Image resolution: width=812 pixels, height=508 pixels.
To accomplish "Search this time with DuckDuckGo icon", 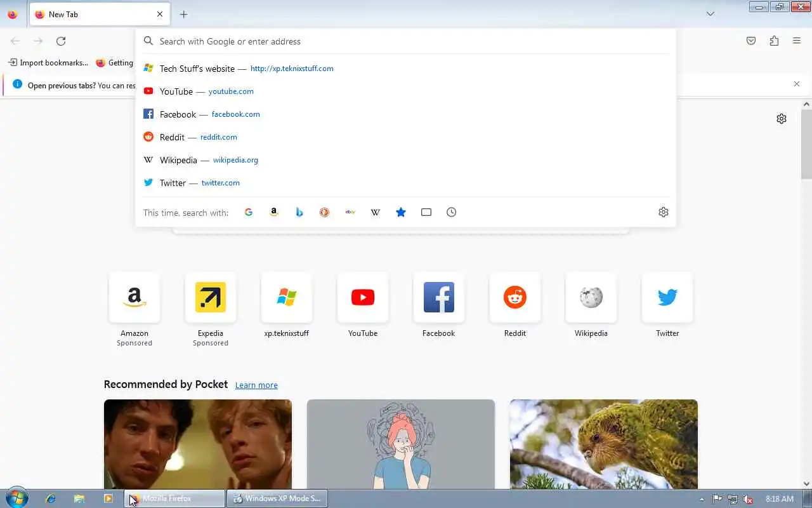I will point(325,212).
